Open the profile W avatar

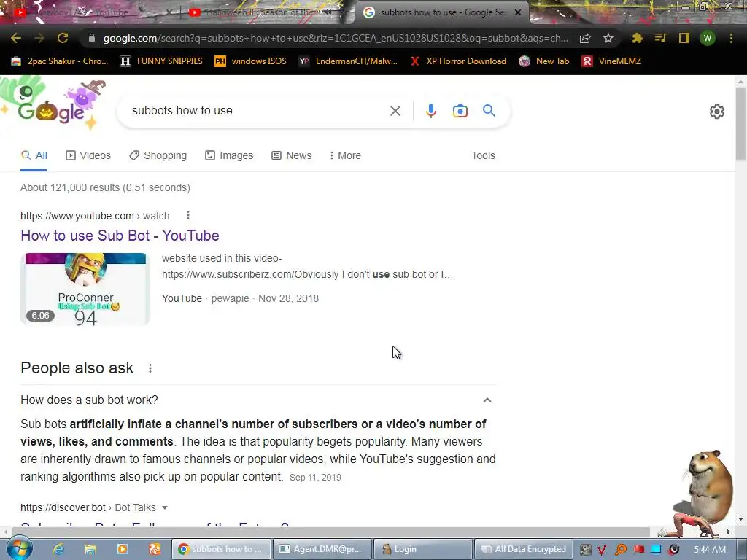point(708,38)
